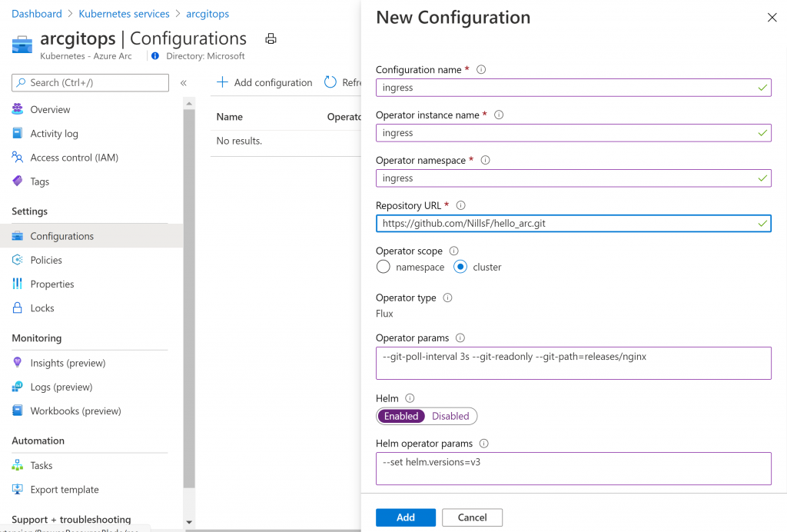Open the arcgitops breadcrumb link
787x532 pixels.
coord(208,14)
